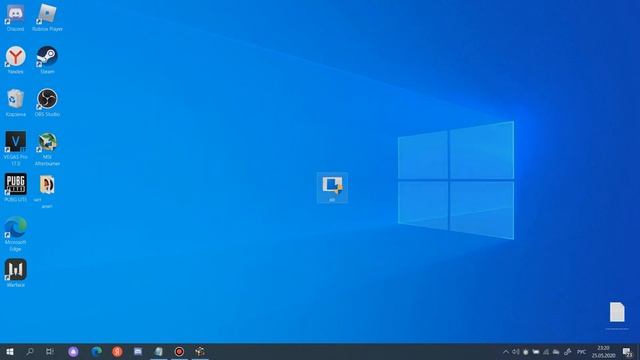
Task: Open Yandex red icon on taskbar
Action: click(x=117, y=352)
